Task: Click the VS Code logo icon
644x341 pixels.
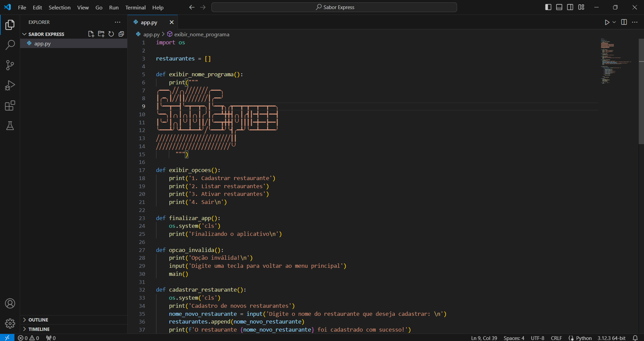Action: (x=7, y=7)
